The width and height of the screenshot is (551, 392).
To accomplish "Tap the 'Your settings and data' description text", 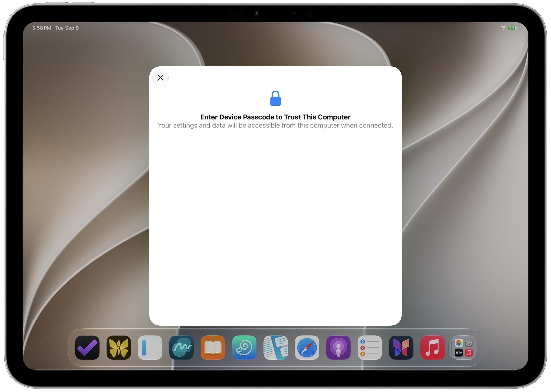I will tap(275, 125).
